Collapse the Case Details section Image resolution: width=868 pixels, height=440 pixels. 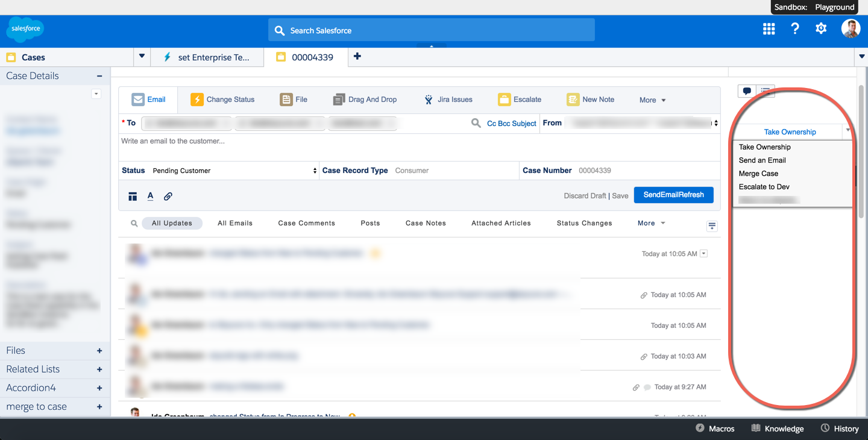(99, 76)
